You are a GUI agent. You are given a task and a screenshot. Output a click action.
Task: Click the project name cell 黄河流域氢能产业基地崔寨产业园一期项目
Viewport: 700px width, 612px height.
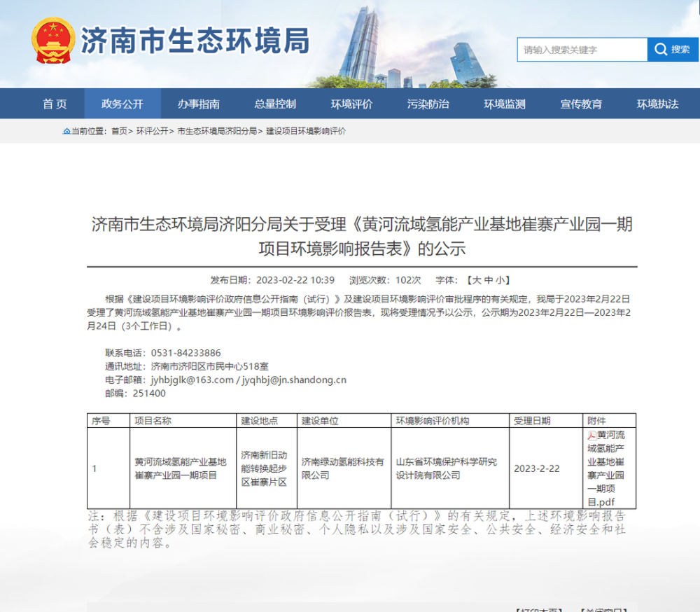[x=181, y=468]
